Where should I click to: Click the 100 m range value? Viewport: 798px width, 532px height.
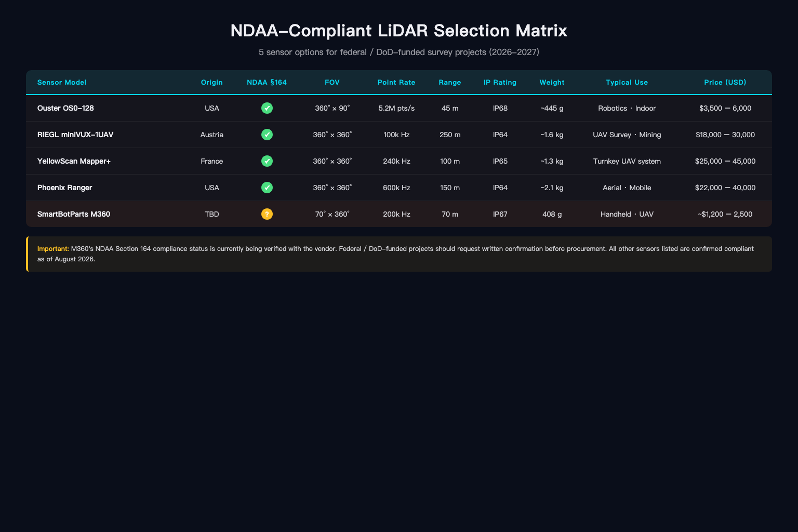coord(450,161)
